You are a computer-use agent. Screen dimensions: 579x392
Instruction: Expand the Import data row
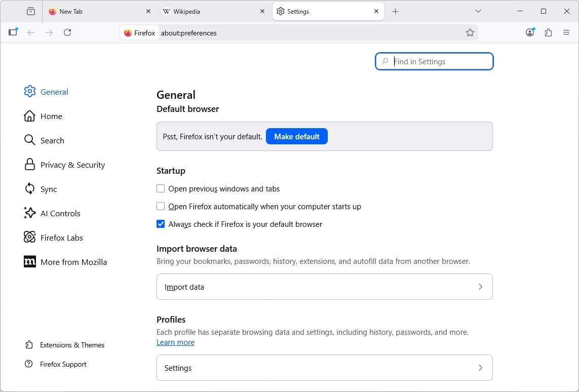tap(324, 287)
